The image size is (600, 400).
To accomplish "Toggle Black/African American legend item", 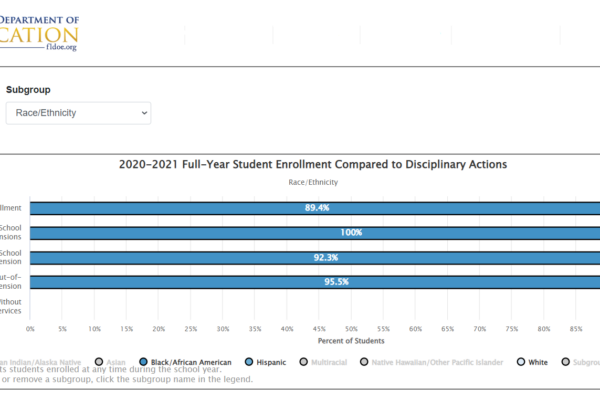I will coord(186,362).
